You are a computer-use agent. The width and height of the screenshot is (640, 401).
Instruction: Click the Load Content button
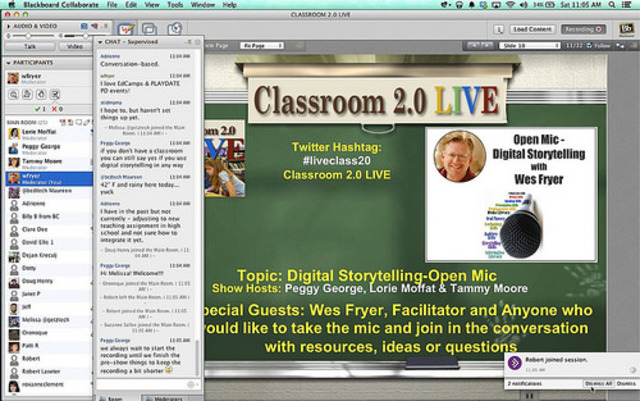point(532,29)
